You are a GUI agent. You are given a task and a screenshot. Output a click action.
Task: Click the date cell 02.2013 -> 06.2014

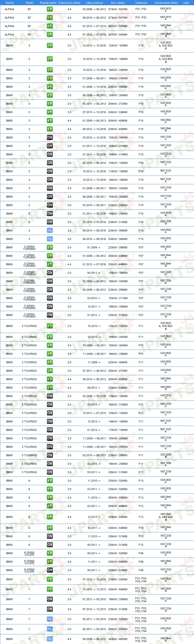click(94, 163)
